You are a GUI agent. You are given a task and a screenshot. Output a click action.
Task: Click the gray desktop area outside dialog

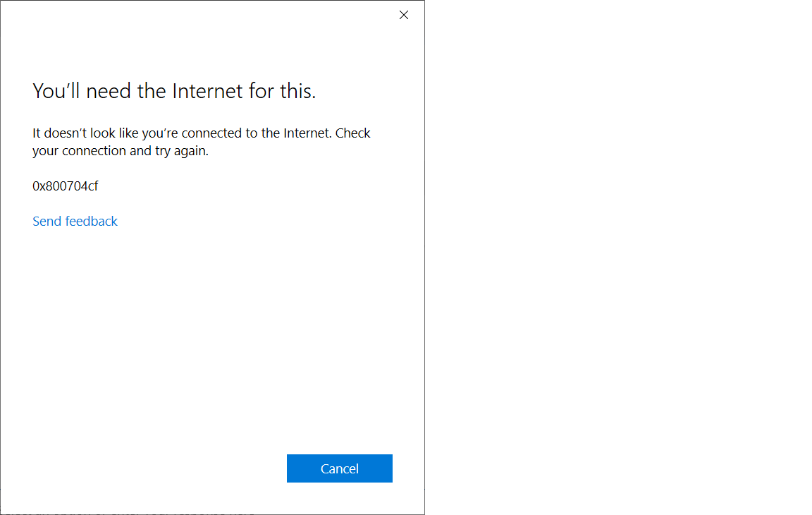pos(620,257)
